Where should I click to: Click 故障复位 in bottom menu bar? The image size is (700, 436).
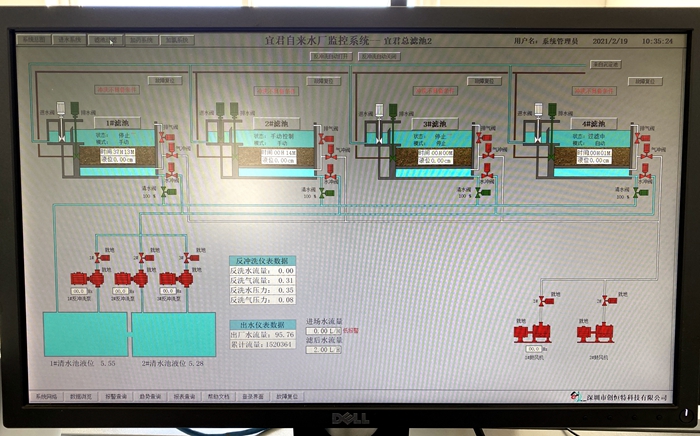pyautogui.click(x=287, y=396)
